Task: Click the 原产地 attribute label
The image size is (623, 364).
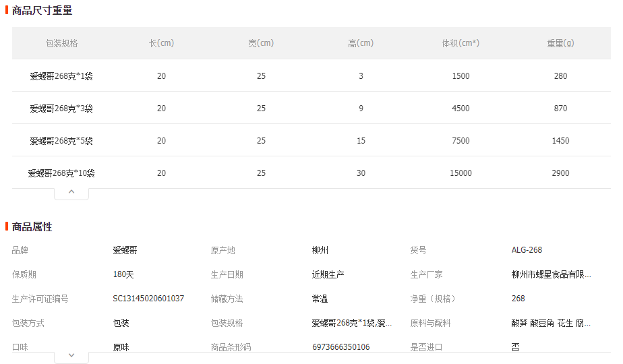Action: 223,250
